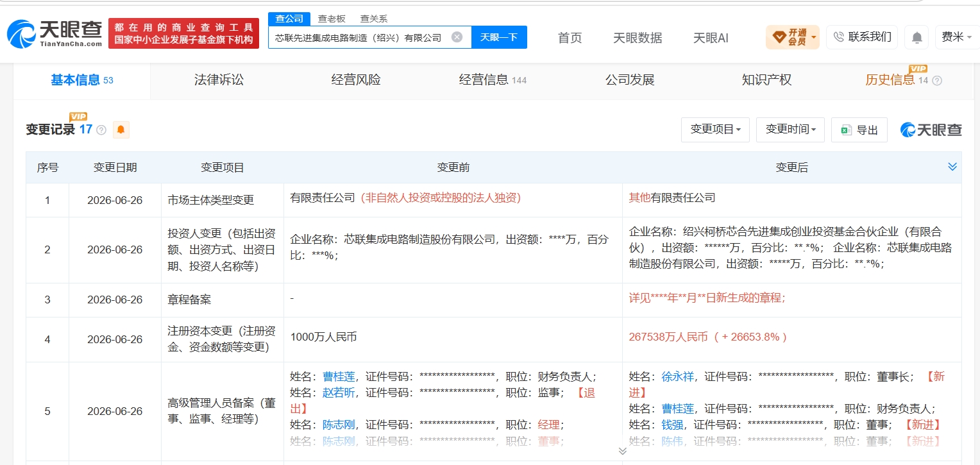Click the 高级管理人员备案 item cell

223,411
